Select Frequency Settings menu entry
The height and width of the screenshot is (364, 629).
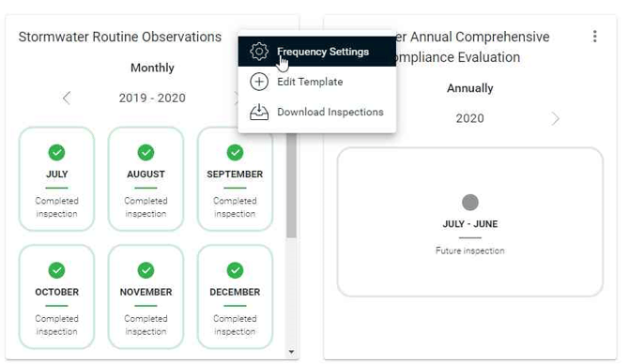coord(317,52)
